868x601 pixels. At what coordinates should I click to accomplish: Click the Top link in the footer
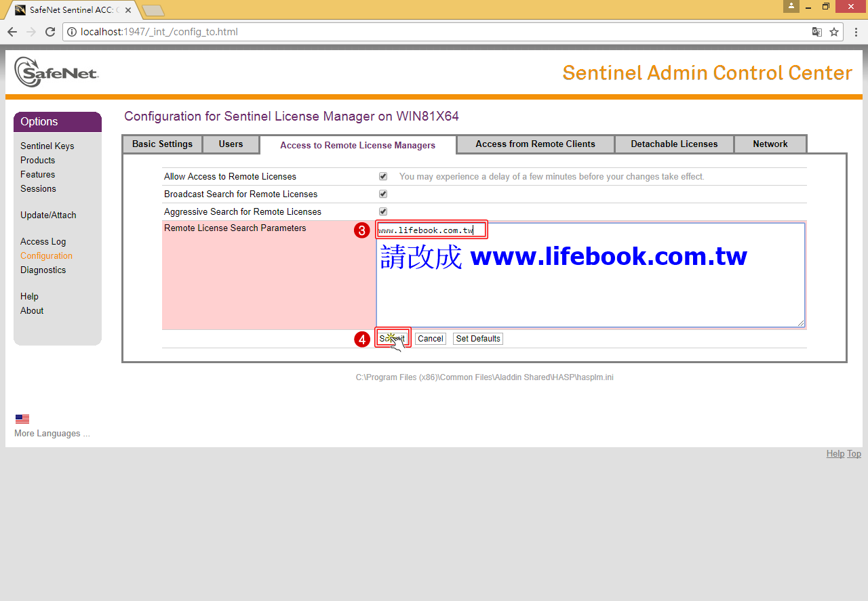pyautogui.click(x=854, y=454)
